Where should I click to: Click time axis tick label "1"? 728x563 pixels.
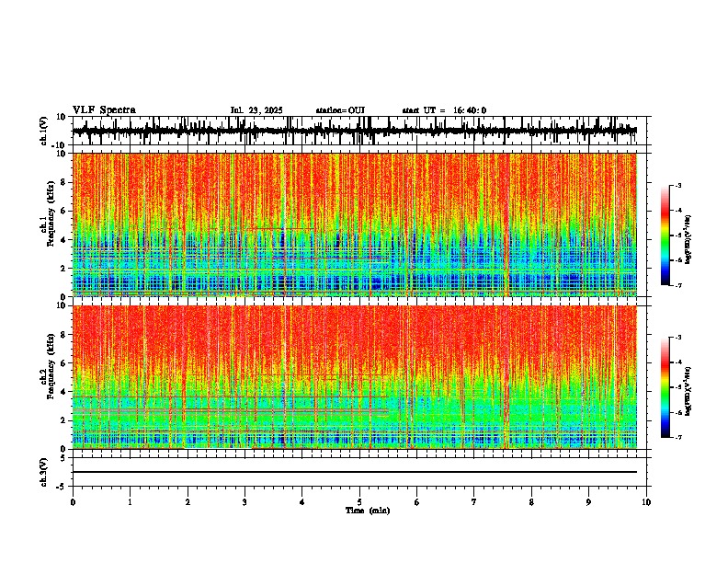130,502
